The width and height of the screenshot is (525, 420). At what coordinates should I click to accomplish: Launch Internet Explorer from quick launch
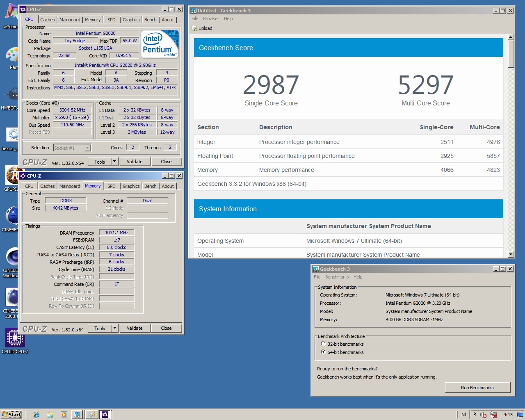click(37, 415)
